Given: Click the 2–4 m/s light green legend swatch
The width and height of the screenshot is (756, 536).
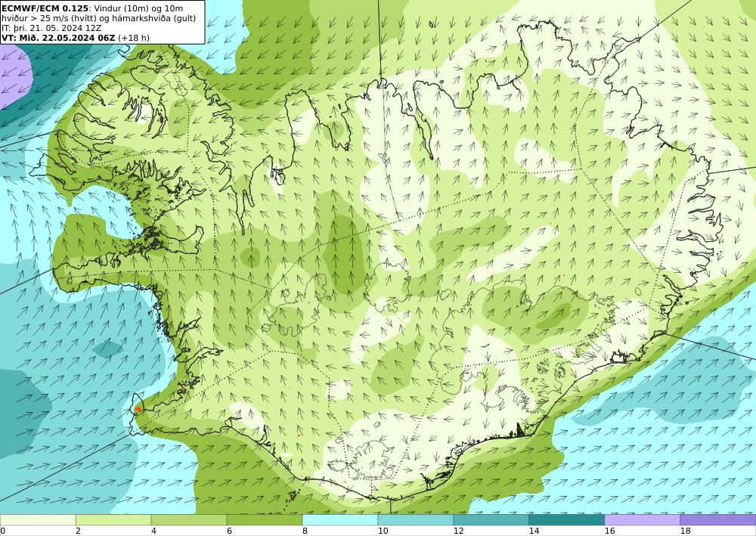Looking at the screenshot, I should [x=113, y=519].
